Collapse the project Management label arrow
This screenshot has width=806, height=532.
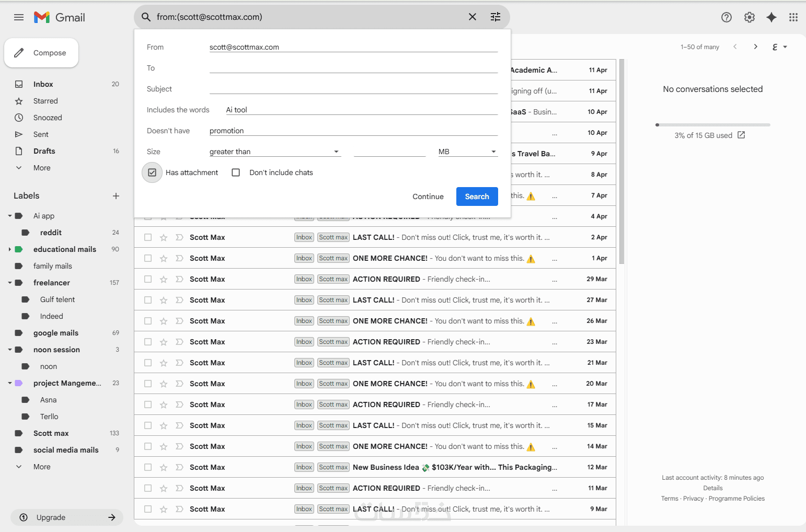pos(9,383)
